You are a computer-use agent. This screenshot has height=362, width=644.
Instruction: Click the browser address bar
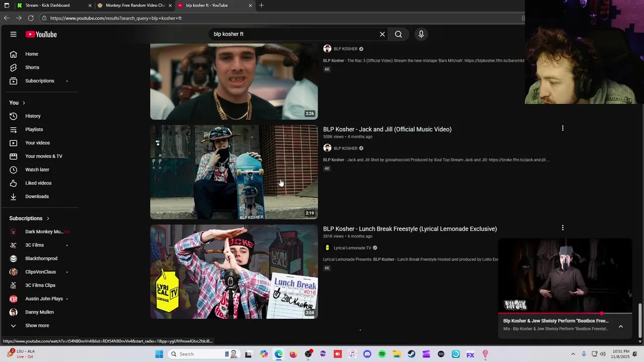tap(282, 18)
